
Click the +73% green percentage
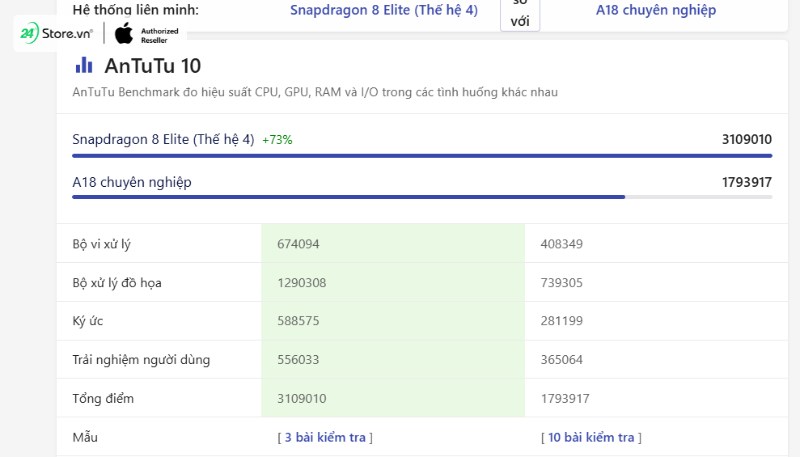pyautogui.click(x=277, y=140)
